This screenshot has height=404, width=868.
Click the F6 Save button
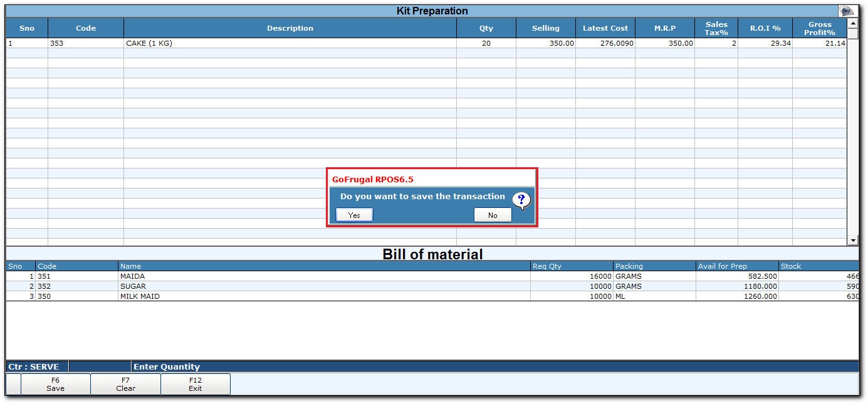point(55,384)
